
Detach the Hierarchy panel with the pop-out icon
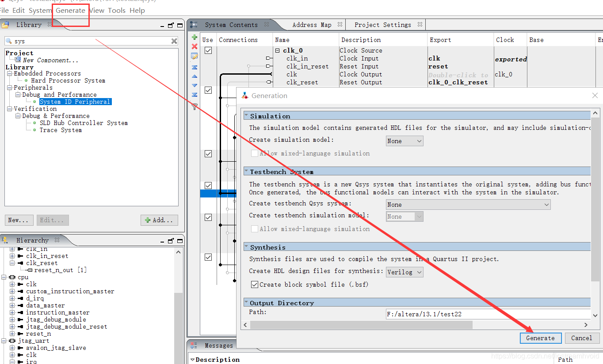[171, 241]
